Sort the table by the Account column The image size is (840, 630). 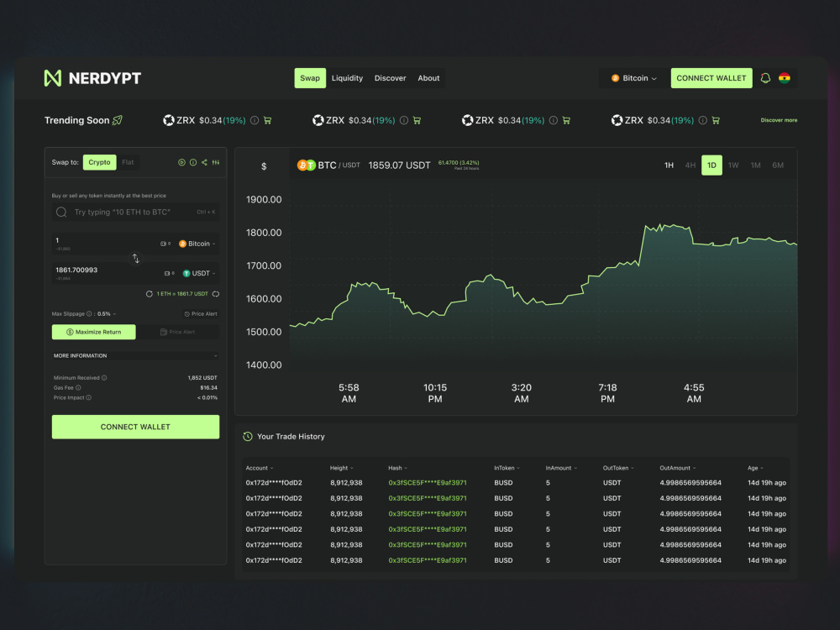pos(260,468)
